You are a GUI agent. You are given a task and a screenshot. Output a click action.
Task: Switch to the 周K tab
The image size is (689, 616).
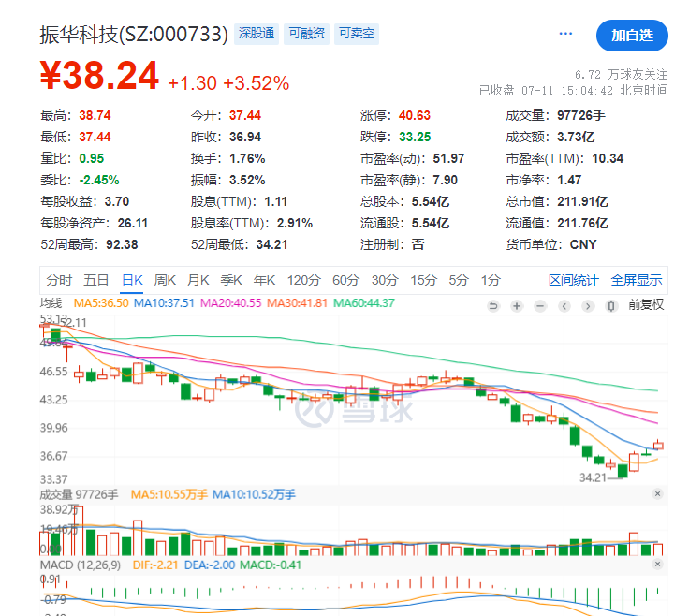(165, 280)
